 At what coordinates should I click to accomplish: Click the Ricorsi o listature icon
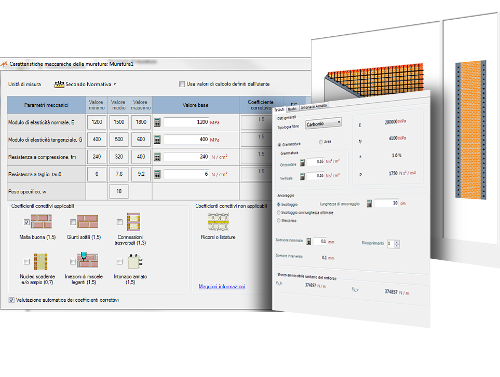(218, 222)
